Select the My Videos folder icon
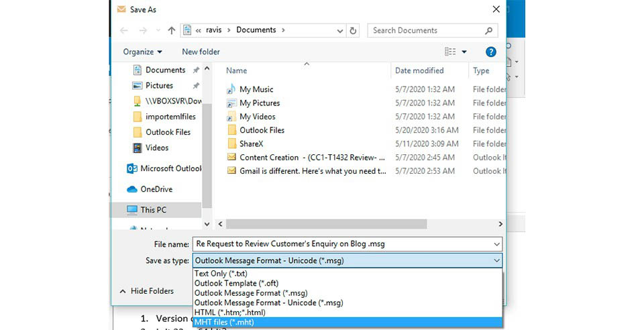The image size is (644, 330). tap(231, 117)
